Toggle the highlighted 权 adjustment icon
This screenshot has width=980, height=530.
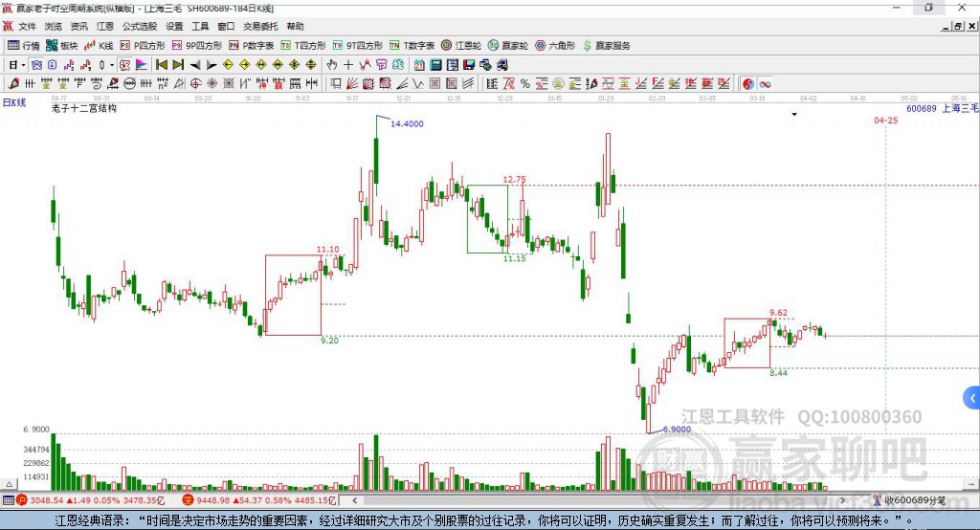point(124,65)
